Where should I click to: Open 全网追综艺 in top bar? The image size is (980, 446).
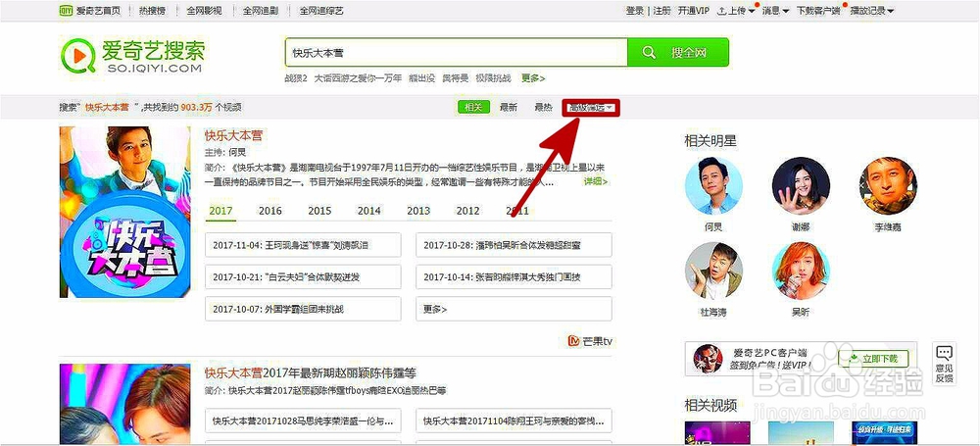(321, 11)
